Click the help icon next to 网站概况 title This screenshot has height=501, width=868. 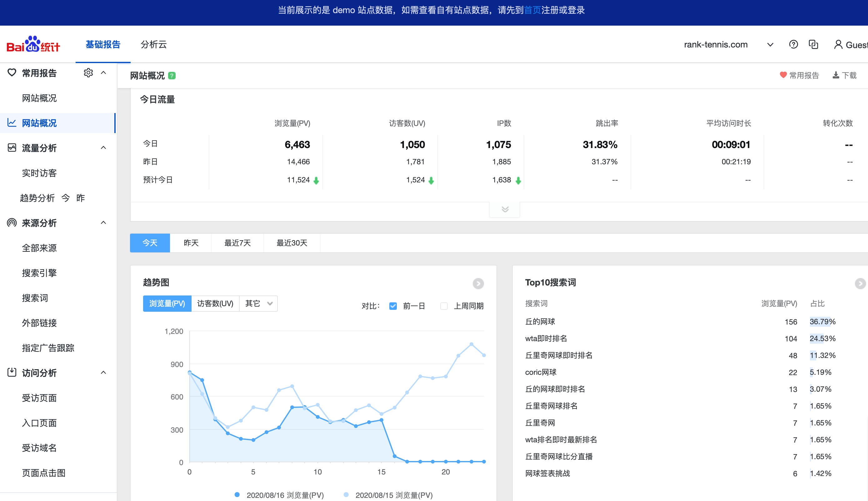172,75
